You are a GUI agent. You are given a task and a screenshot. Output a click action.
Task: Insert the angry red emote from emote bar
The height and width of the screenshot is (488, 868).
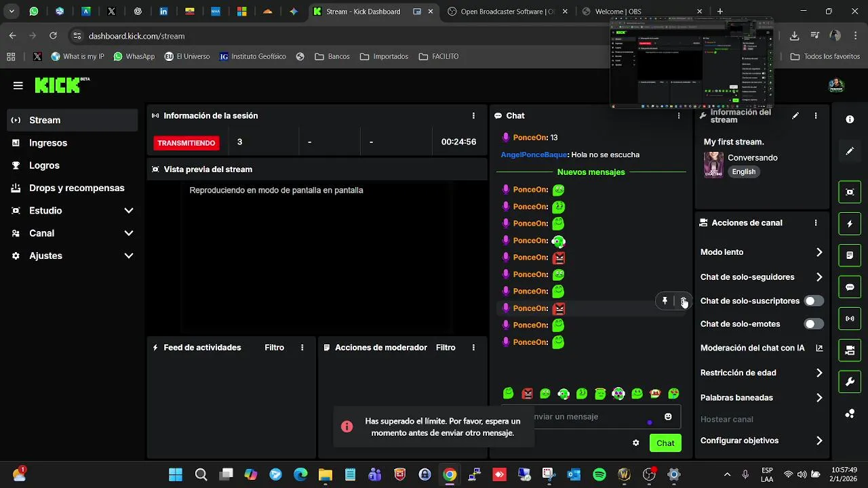[x=527, y=394]
